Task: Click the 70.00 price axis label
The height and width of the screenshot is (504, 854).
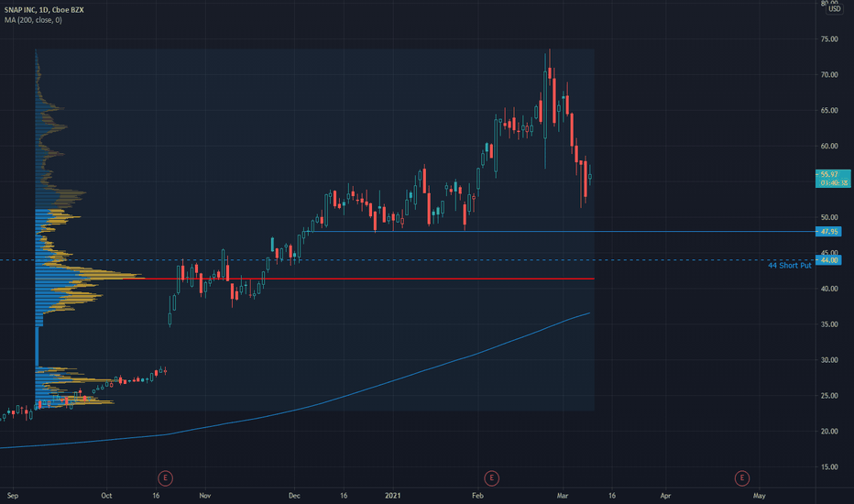Action: click(829, 74)
